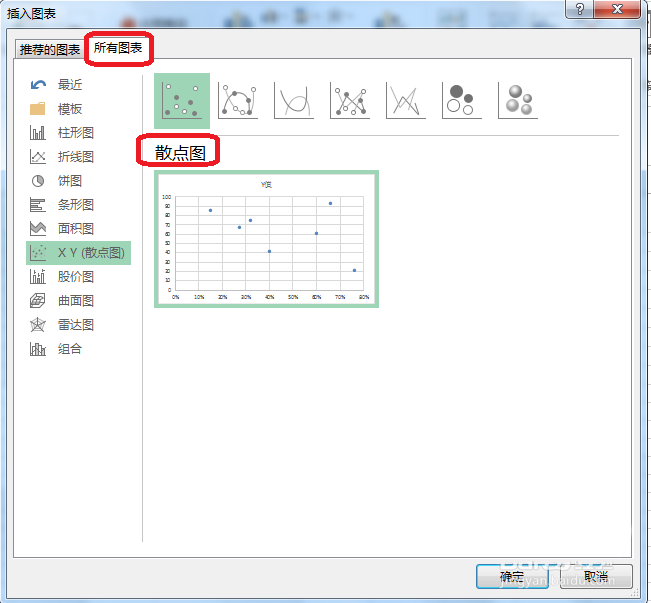Select scatter with straight lines and markers

(350, 100)
